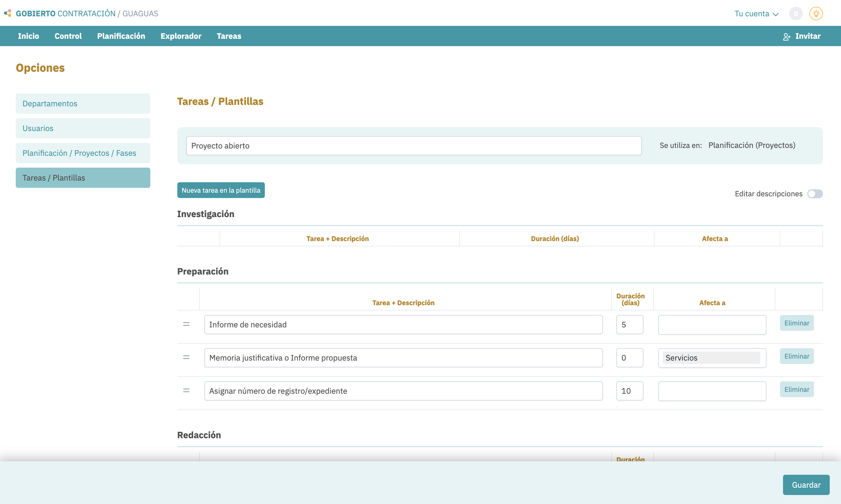Select Tareas / Plantillas sidebar item

point(83,178)
